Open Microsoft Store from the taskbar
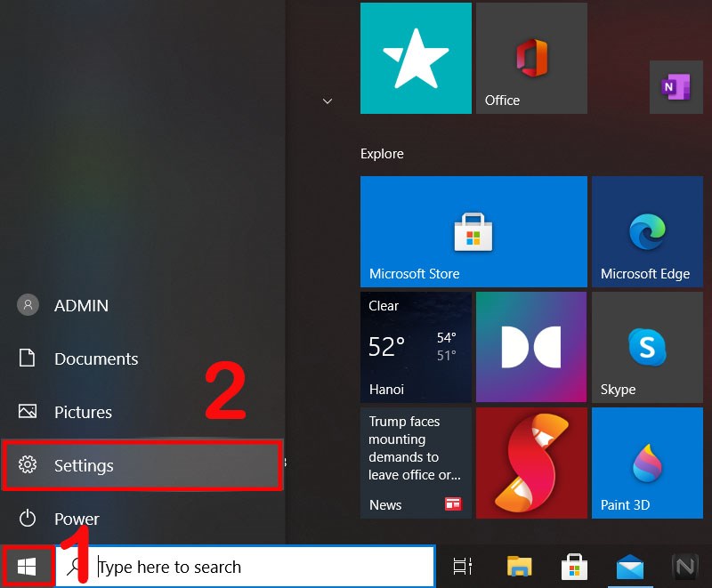The width and height of the screenshot is (712, 588). (574, 567)
